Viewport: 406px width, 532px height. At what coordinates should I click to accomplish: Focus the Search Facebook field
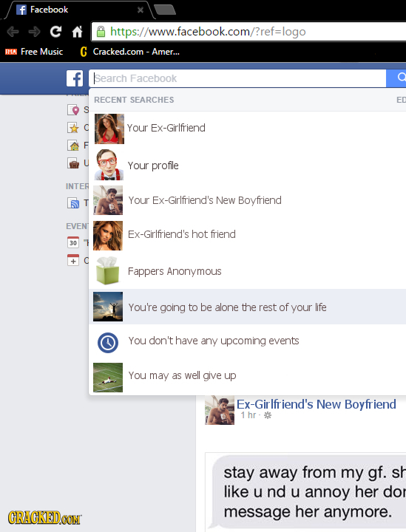point(237,78)
